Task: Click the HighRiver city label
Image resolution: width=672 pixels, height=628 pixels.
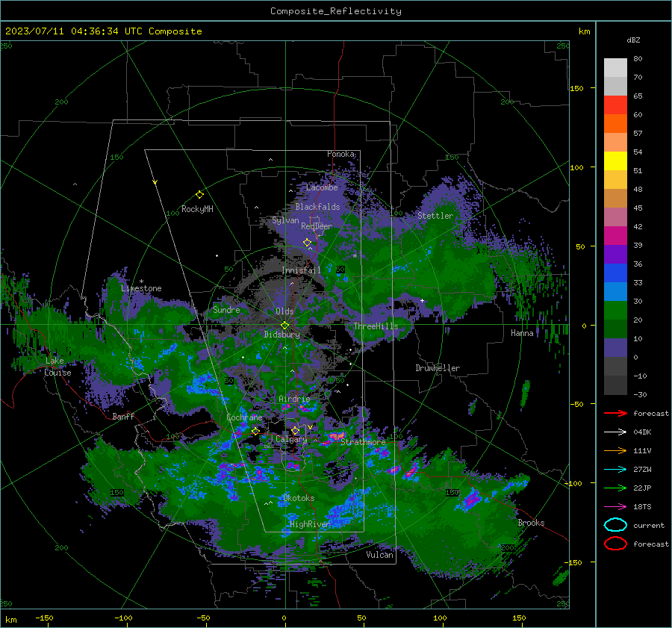Action: click(x=310, y=524)
